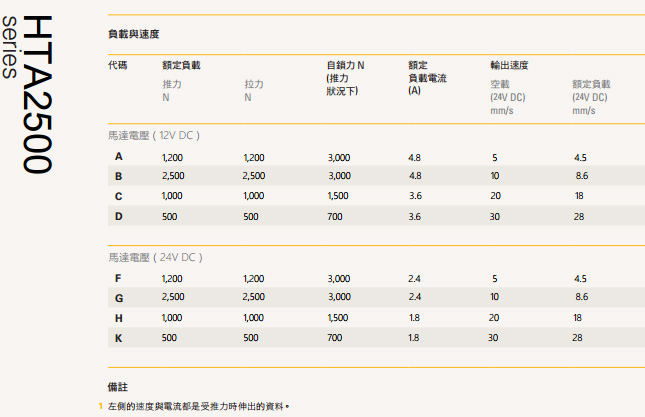Click no-load speed 10 in row B
Image resolution: width=645 pixels, height=417 pixels.
point(494,176)
